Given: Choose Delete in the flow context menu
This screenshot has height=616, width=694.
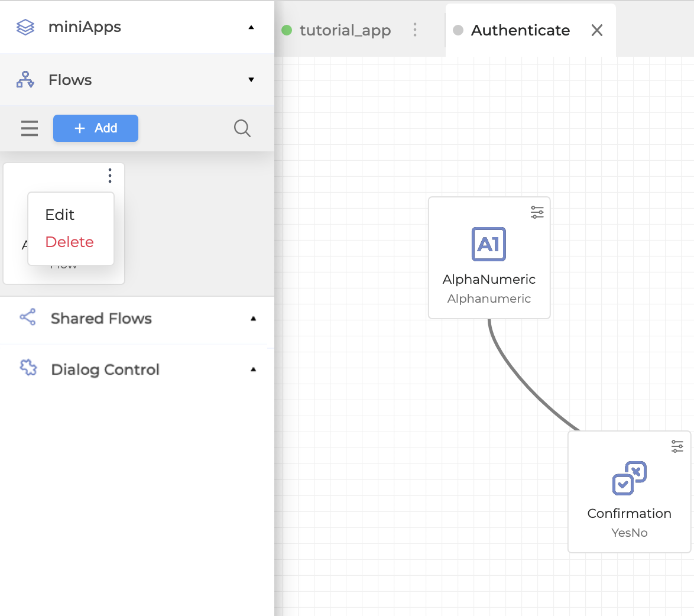Looking at the screenshot, I should click(70, 242).
